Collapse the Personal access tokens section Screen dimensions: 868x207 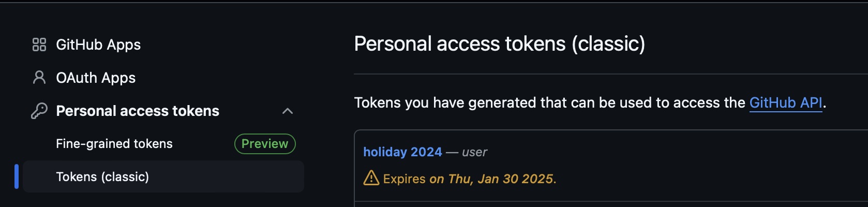pos(288,111)
